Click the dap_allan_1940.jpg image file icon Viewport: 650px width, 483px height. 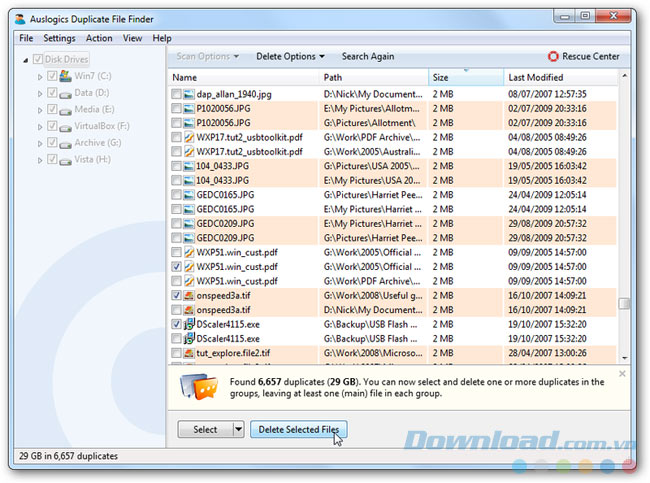pos(189,94)
